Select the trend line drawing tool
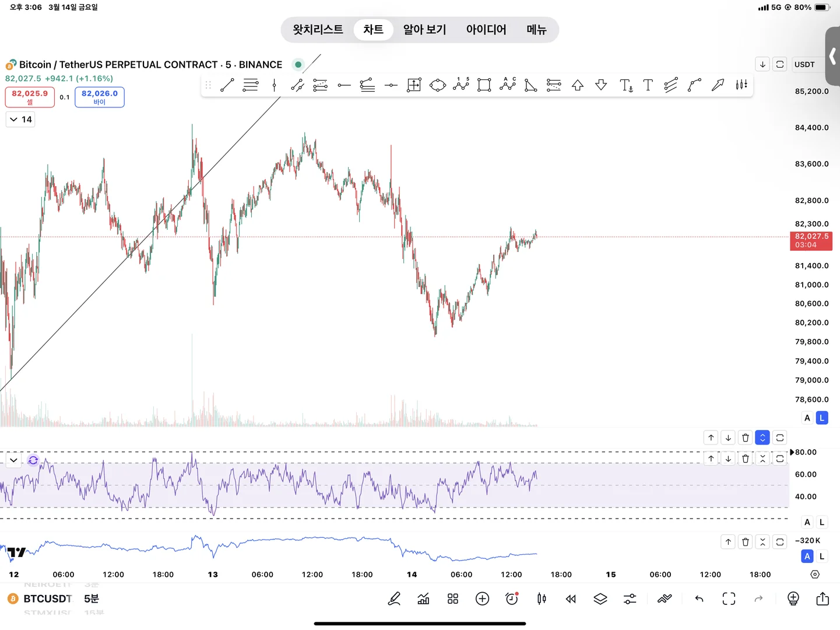The width and height of the screenshot is (840, 630). [x=227, y=85]
